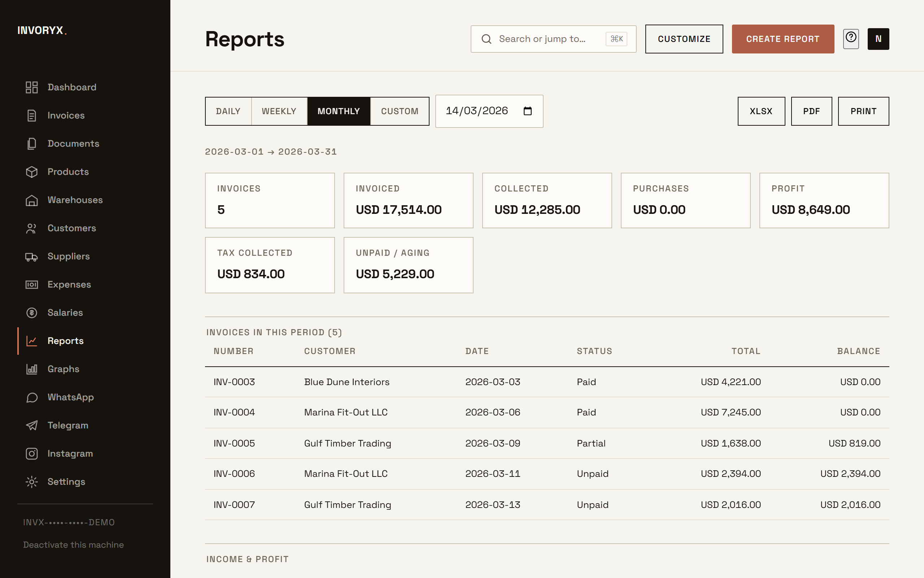Click the Collected USD 12,285.00 card

(x=547, y=201)
